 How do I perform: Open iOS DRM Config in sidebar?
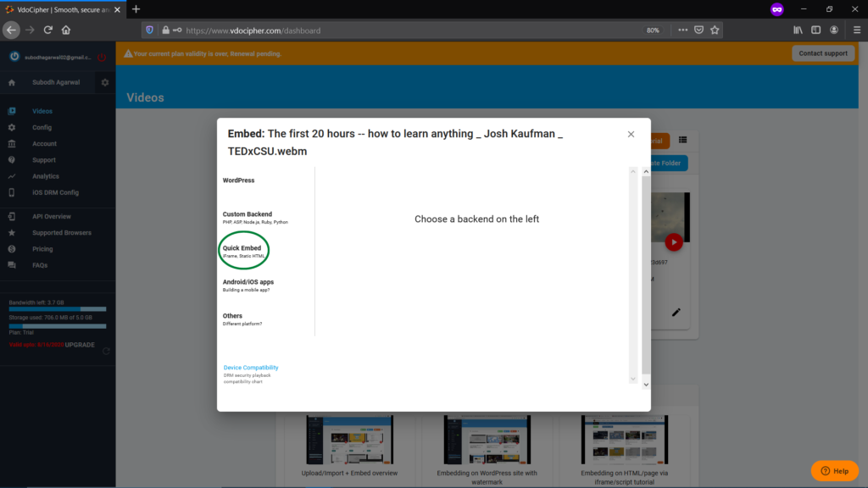tap(55, 192)
